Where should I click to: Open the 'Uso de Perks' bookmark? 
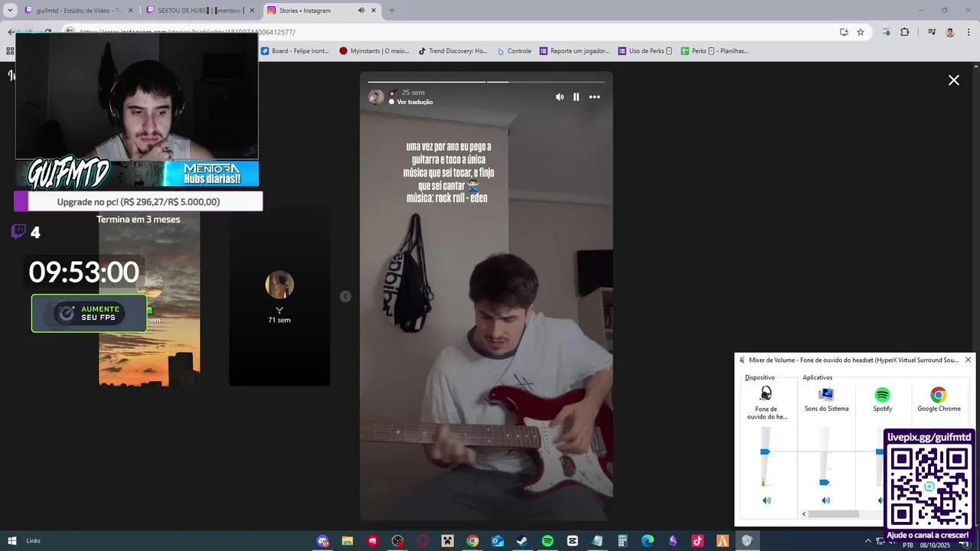(645, 51)
